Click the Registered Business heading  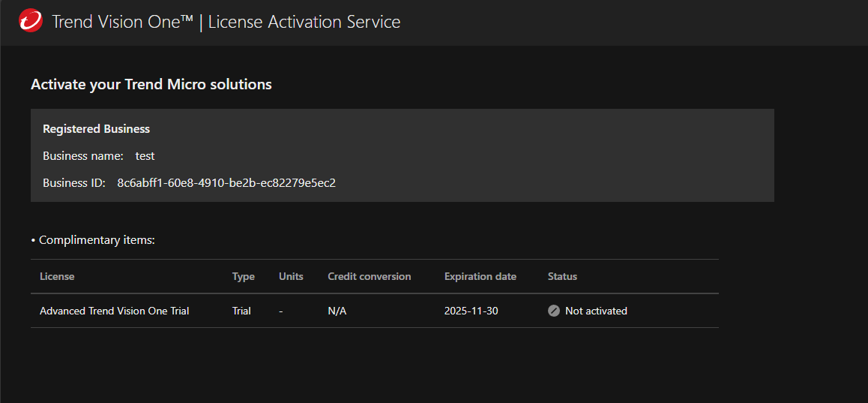tap(97, 129)
